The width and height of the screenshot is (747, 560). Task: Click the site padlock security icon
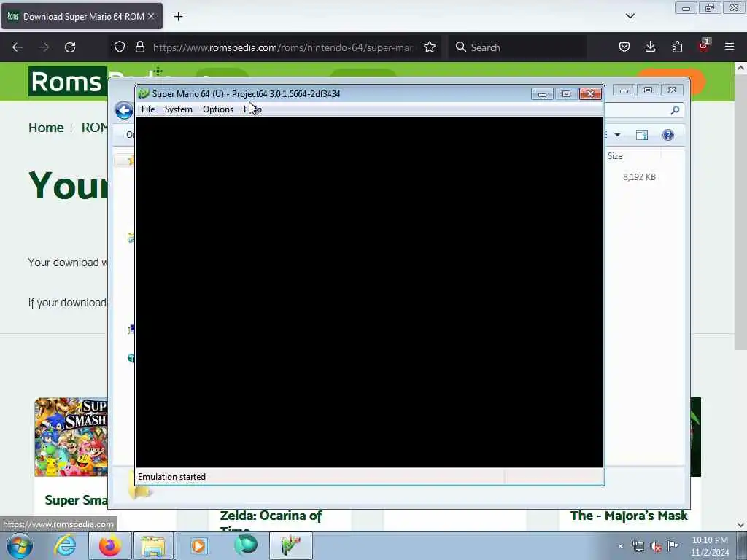coord(139,47)
